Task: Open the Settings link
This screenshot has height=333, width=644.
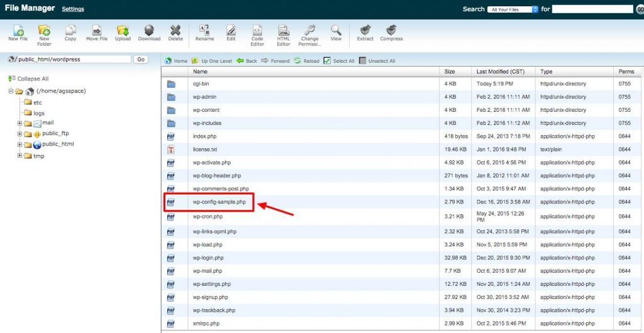Action: click(x=73, y=9)
